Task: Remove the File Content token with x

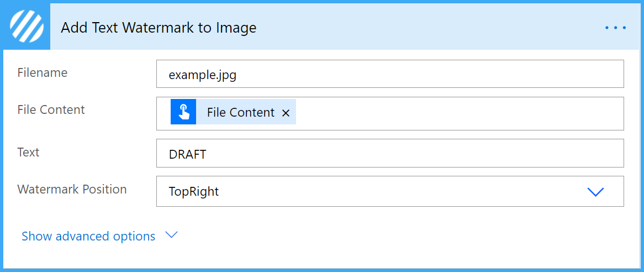Action: click(286, 113)
